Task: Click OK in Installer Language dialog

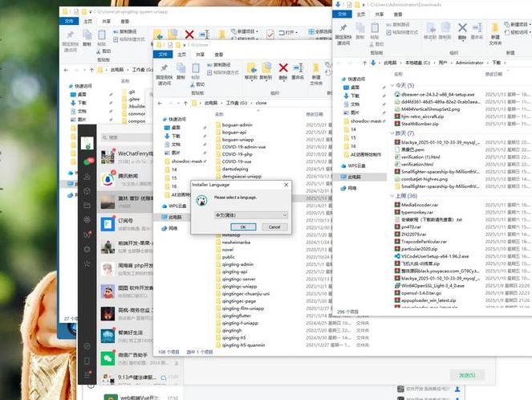Action: [x=243, y=227]
